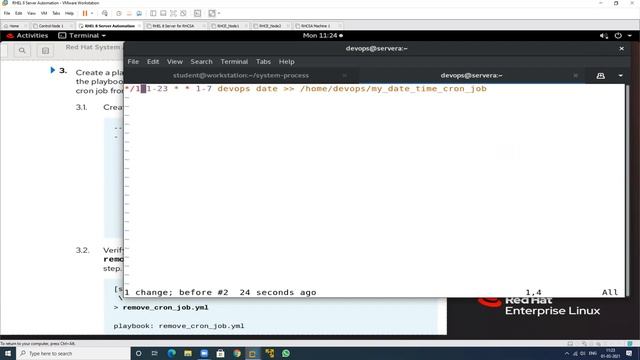Click the 'devops date >>' text in editor
The image size is (640, 360).
[256, 89]
